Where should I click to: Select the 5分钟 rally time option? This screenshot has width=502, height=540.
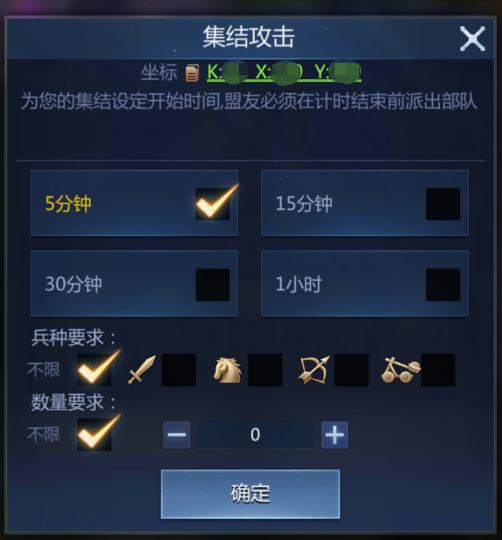[134, 203]
